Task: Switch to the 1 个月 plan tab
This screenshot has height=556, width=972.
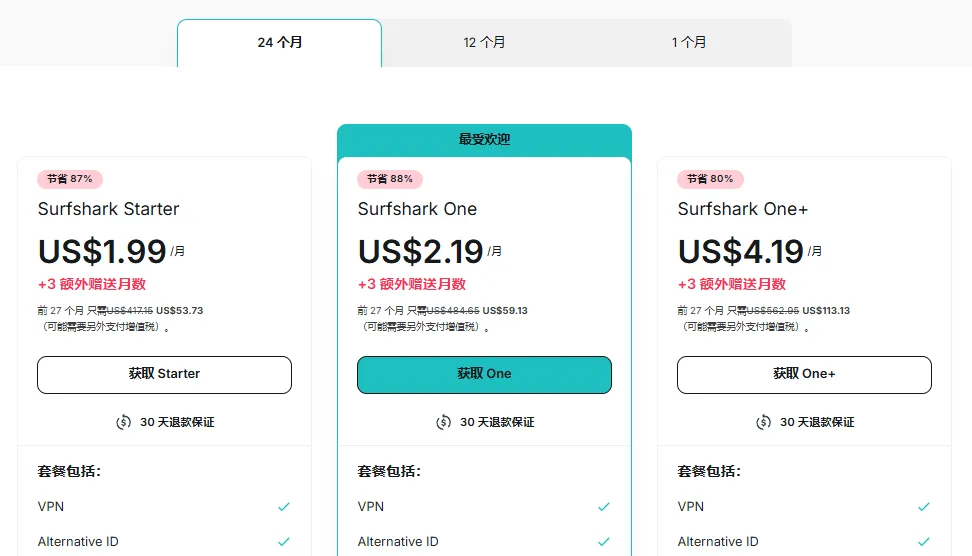Action: [x=689, y=43]
